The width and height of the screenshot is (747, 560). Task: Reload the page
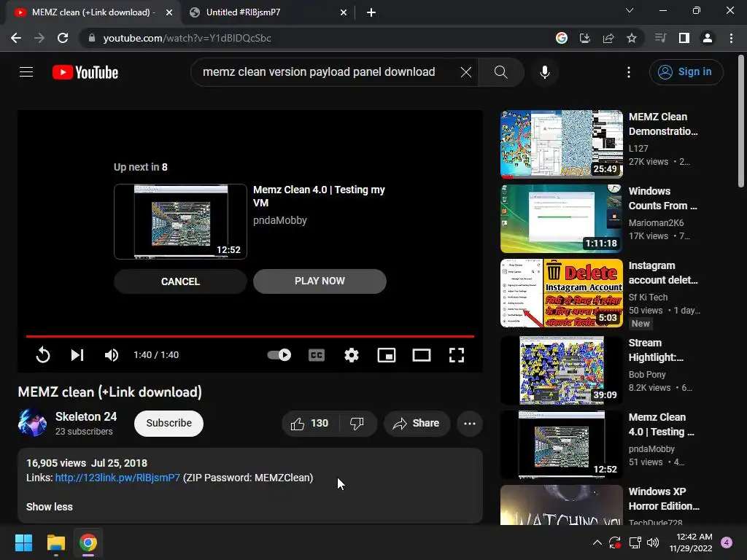(63, 38)
